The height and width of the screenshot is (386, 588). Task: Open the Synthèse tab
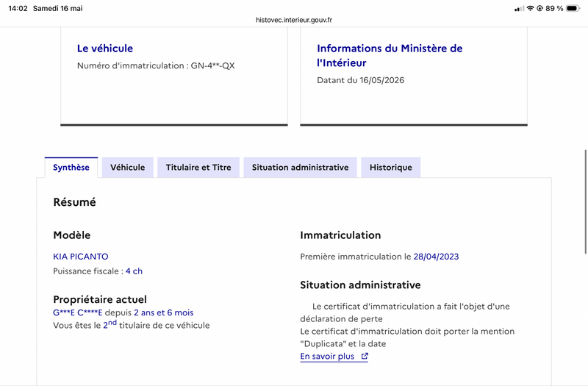tap(71, 168)
